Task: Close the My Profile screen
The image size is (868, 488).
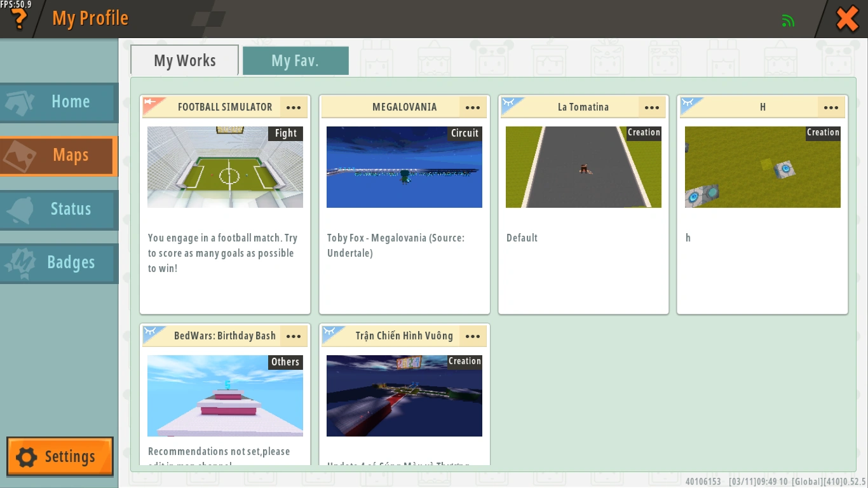Action: point(847,19)
